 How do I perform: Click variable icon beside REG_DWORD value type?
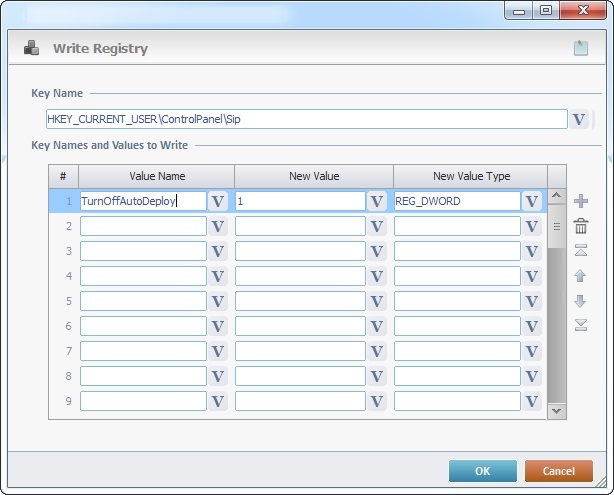[532, 201]
